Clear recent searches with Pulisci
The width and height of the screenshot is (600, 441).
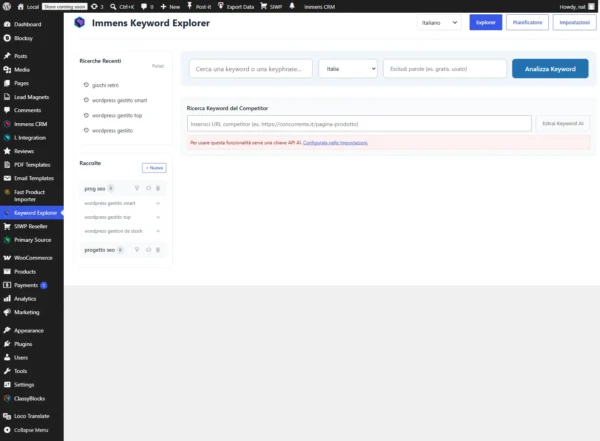point(158,66)
